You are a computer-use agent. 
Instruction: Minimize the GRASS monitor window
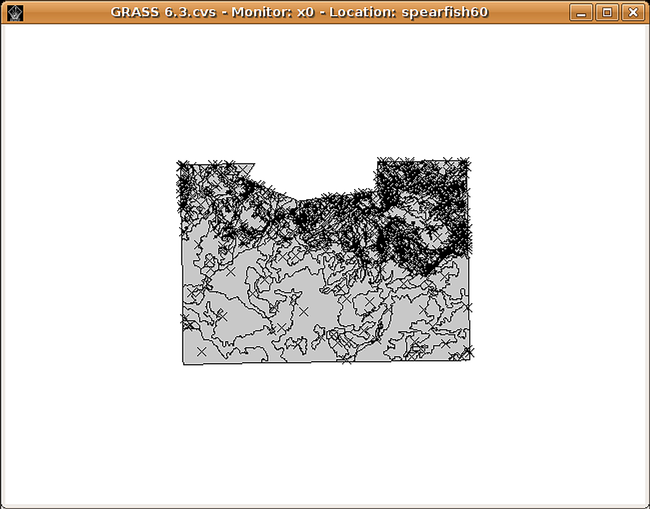pyautogui.click(x=581, y=12)
